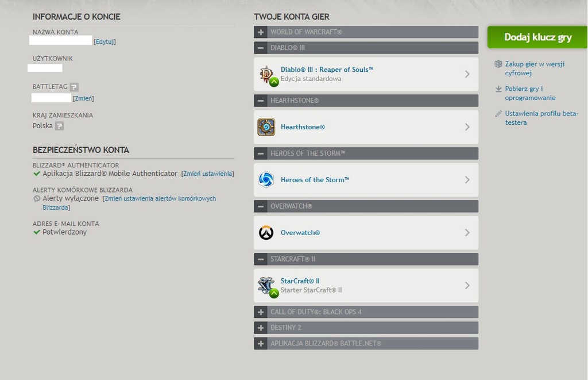The image size is (588, 380).
Task: Click the download arrow icon
Action: [498, 89]
